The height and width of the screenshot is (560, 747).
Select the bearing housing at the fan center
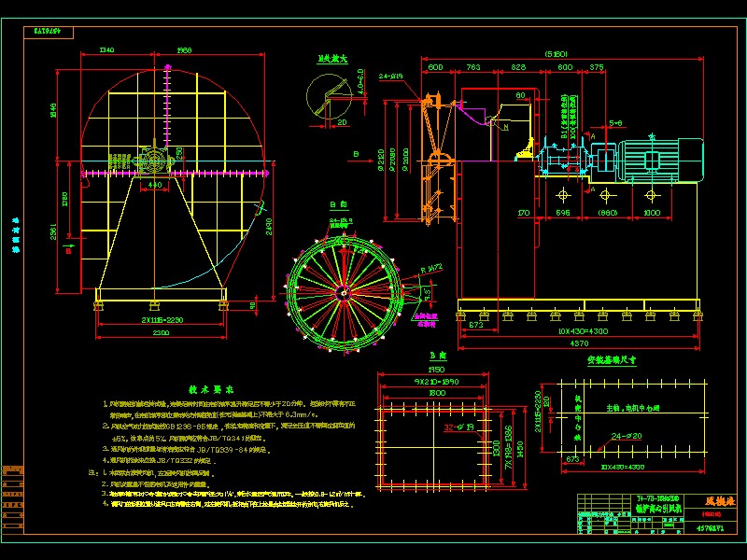coord(154,162)
